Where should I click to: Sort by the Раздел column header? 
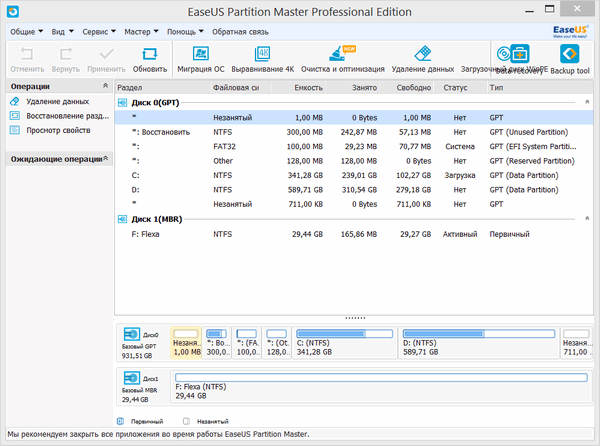pyautogui.click(x=163, y=88)
